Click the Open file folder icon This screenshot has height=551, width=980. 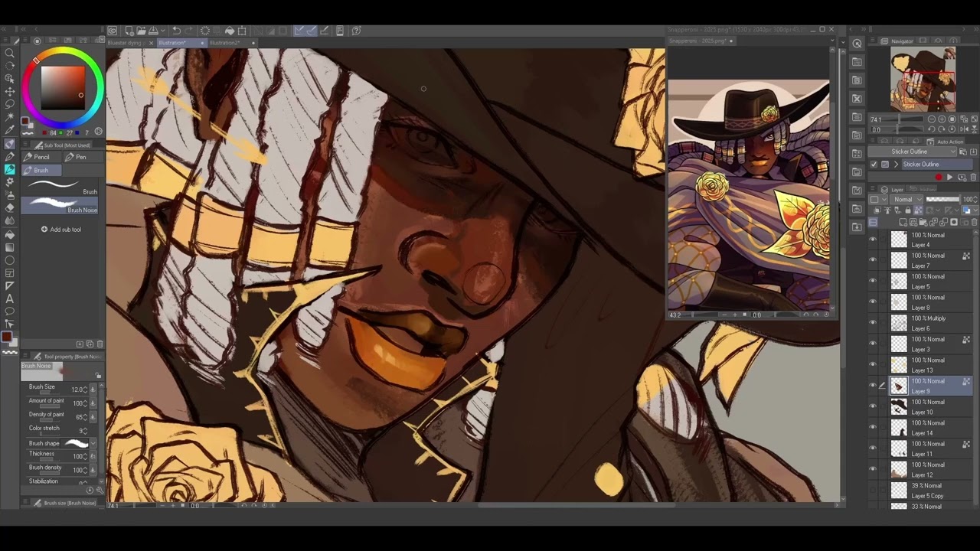click(140, 31)
